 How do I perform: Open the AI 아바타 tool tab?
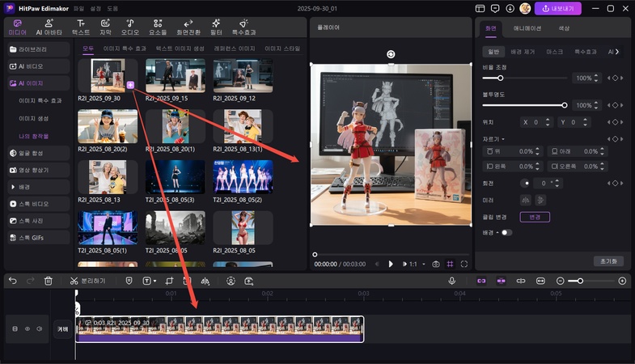pos(49,28)
